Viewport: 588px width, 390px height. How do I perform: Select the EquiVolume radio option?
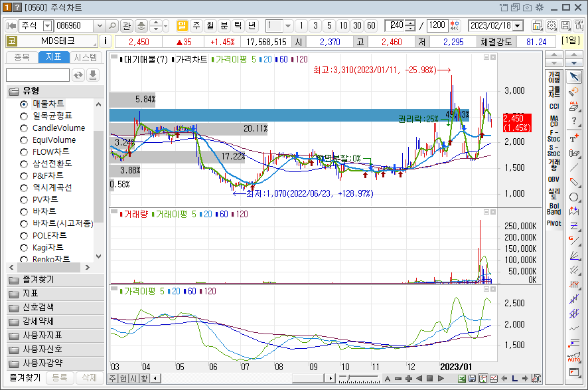[x=24, y=140]
